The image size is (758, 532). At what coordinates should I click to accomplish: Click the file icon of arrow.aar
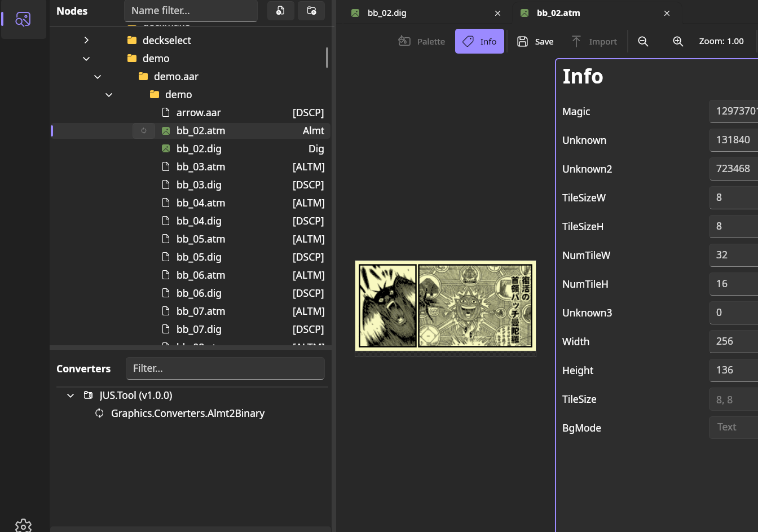166,113
